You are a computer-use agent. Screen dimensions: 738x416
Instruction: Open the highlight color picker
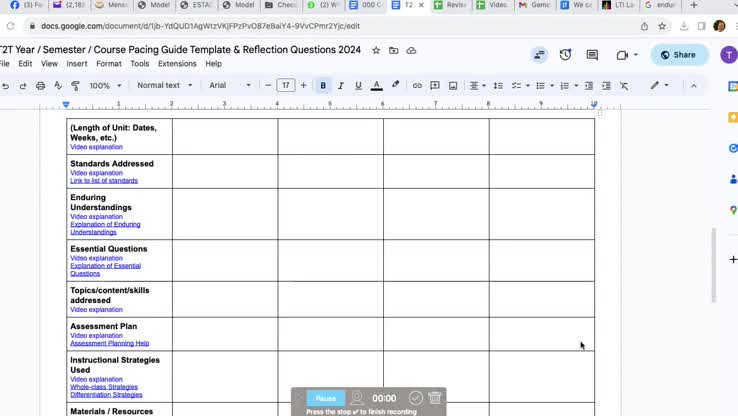395,85
